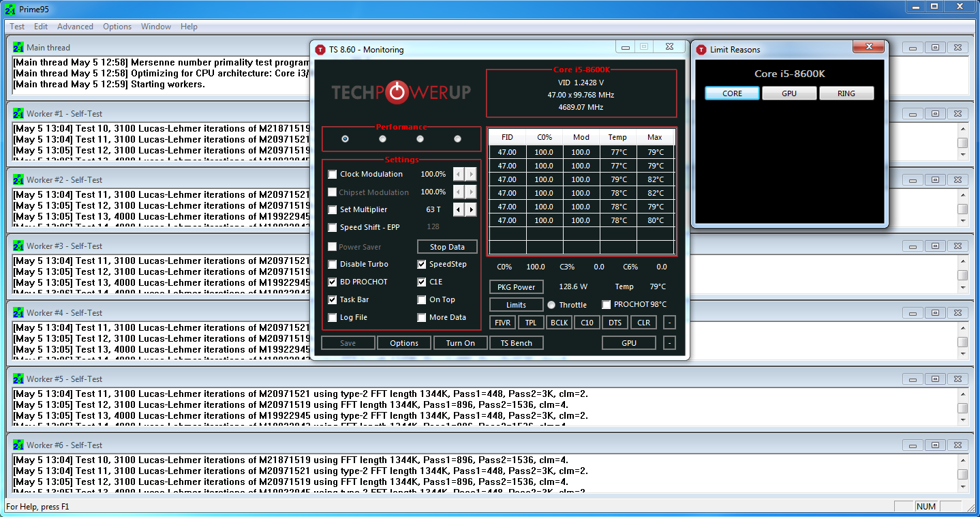The height and width of the screenshot is (517, 980).
Task: Check the Disable Turbo option
Action: (x=333, y=264)
